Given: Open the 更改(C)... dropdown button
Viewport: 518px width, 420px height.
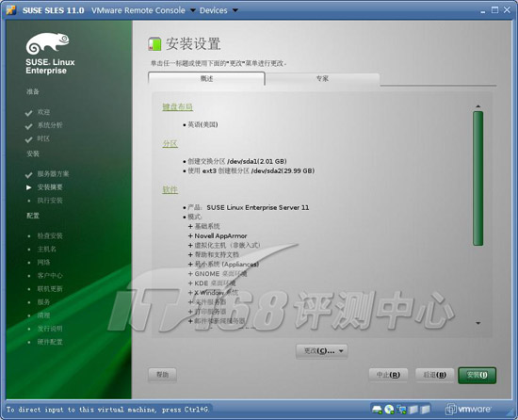Looking at the screenshot, I should click(x=321, y=350).
